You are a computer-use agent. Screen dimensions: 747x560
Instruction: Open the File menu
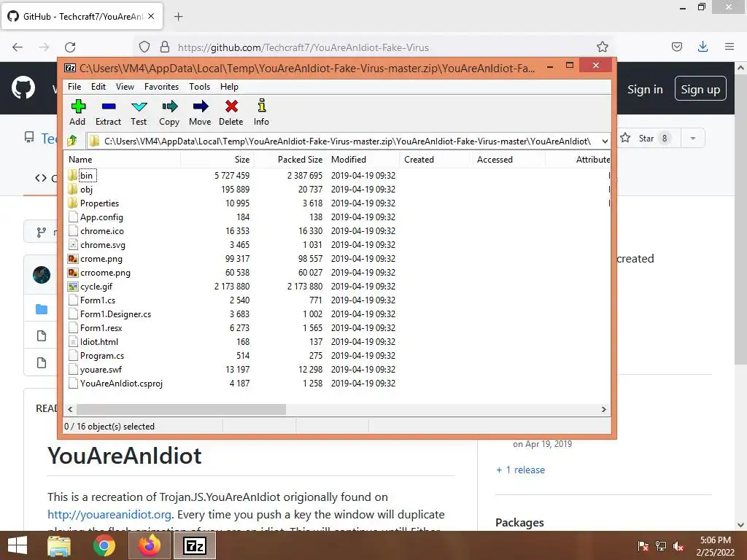74,87
